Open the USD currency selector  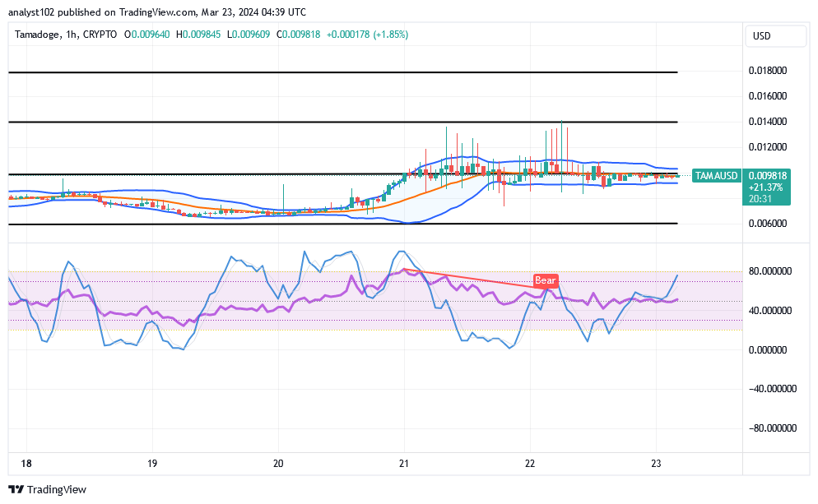(776, 36)
